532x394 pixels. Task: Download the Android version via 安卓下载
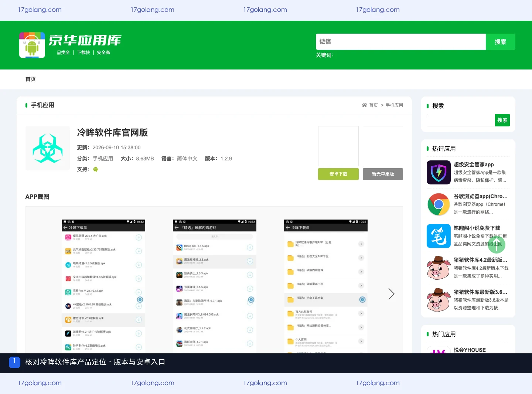(x=338, y=174)
